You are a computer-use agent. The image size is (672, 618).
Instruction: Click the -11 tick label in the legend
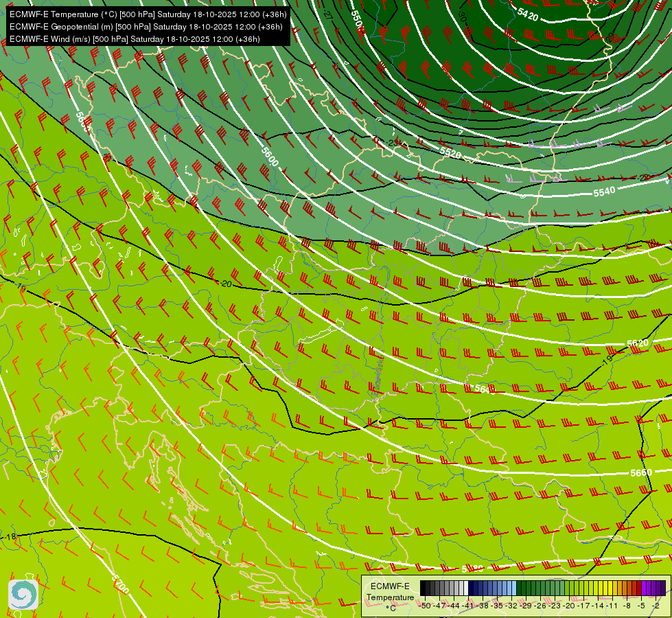[x=612, y=606]
